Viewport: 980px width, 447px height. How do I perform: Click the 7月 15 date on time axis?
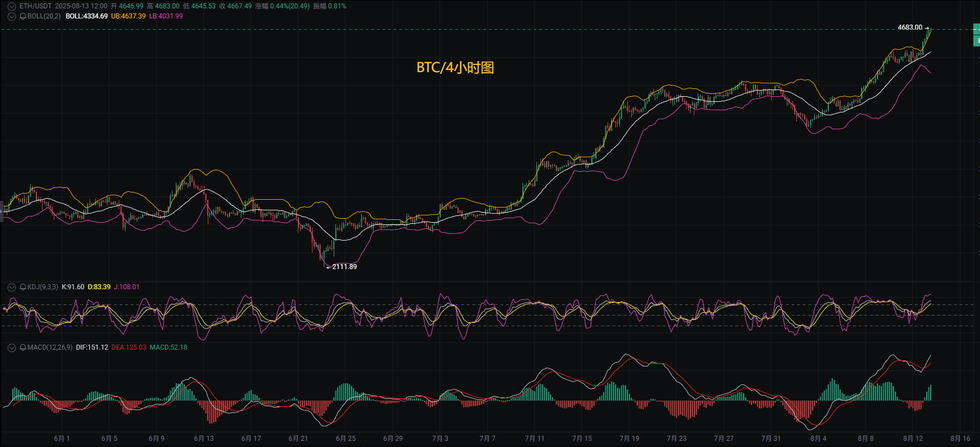[x=582, y=439]
